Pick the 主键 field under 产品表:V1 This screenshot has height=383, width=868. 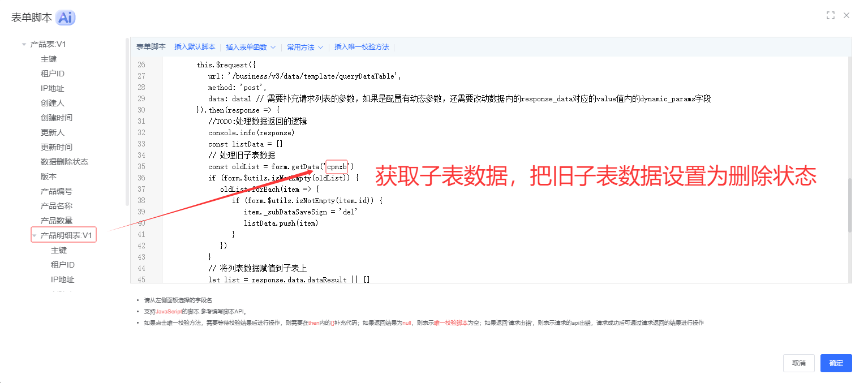[x=49, y=59]
